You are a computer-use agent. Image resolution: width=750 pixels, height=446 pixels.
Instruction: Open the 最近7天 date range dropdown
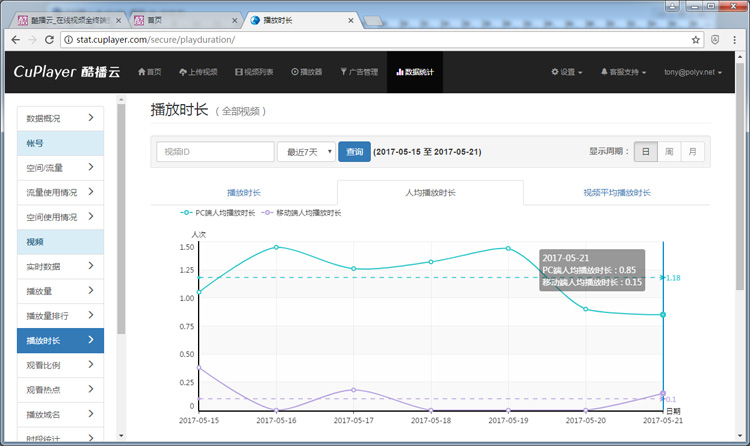click(305, 152)
